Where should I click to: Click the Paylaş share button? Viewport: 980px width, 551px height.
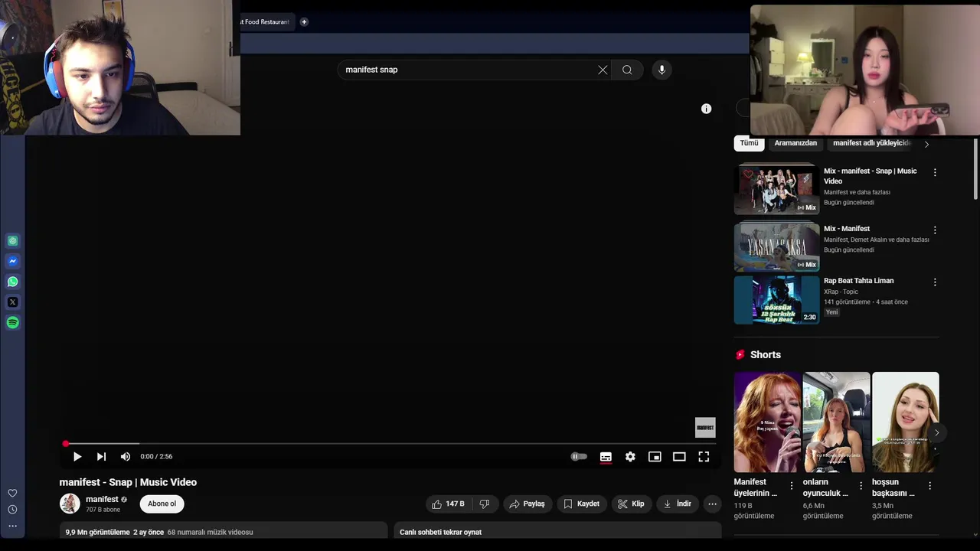(x=527, y=504)
